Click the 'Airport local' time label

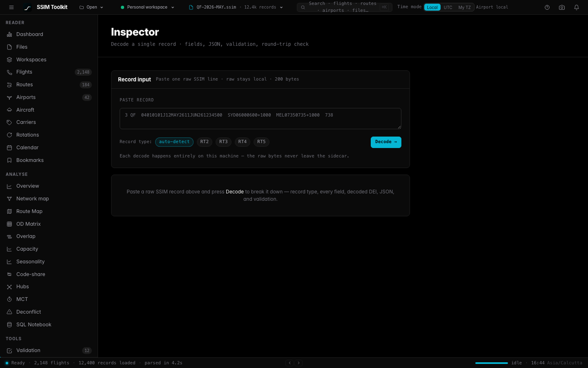pyautogui.click(x=492, y=7)
